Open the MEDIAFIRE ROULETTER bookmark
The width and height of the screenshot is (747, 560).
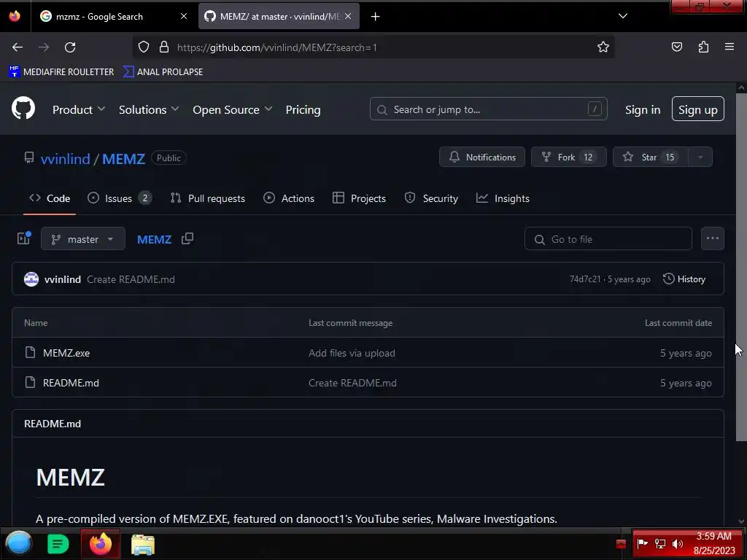point(61,72)
